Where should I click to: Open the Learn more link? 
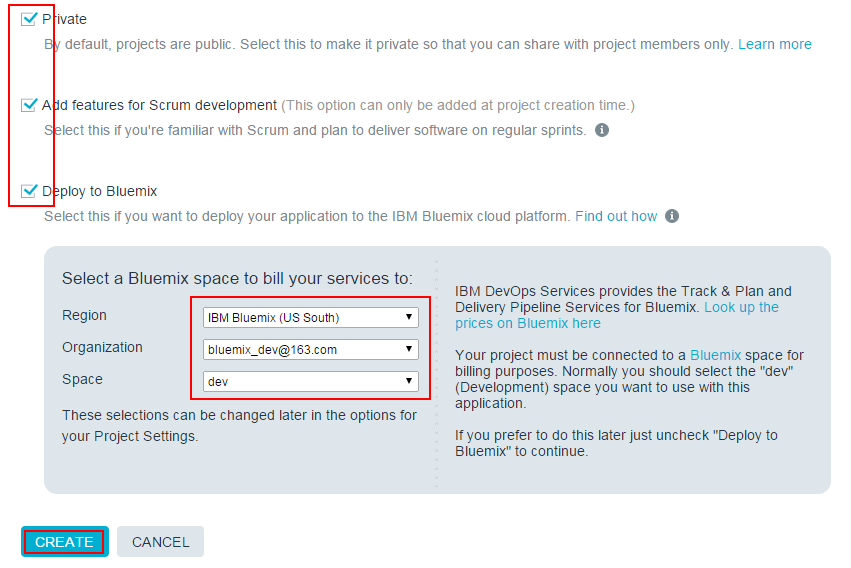pyautogui.click(x=774, y=44)
